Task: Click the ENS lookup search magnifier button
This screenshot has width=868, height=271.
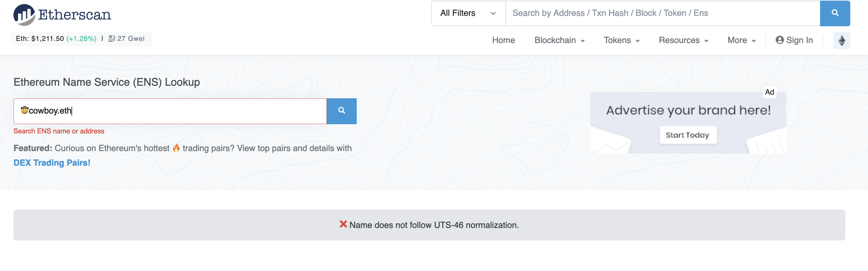Action: pos(342,111)
